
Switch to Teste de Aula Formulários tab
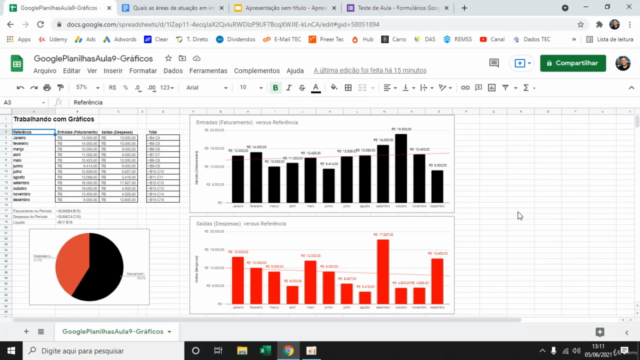pyautogui.click(x=398, y=8)
